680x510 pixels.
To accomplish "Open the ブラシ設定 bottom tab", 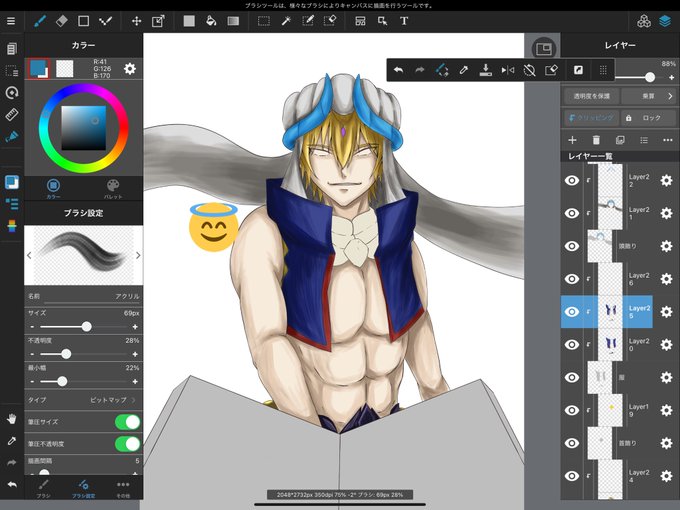I will click(83, 488).
